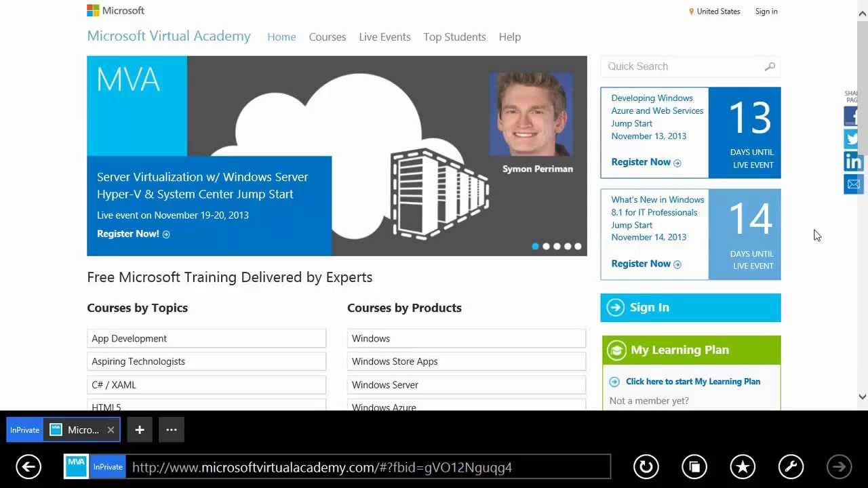Viewport: 868px width, 488px height.
Task: Click the Microsoft logo
Action: click(115, 10)
